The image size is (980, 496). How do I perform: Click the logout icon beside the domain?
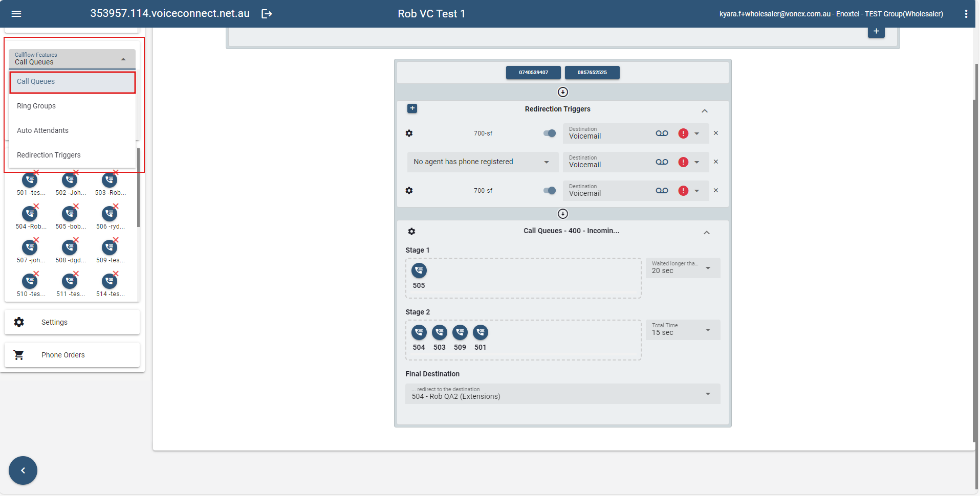point(267,14)
